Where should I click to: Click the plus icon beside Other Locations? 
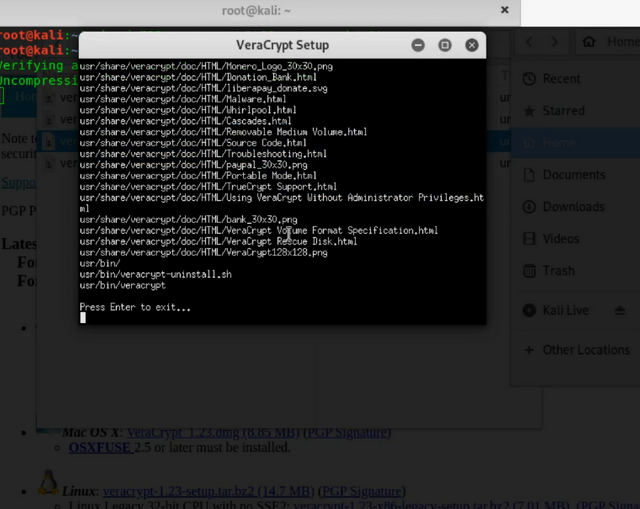pos(529,350)
